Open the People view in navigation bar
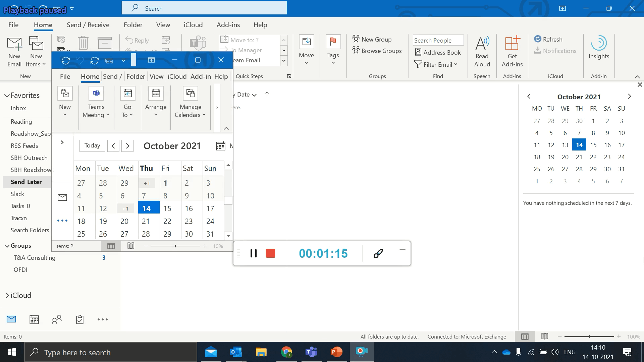This screenshot has width=644, height=362. 57,319
